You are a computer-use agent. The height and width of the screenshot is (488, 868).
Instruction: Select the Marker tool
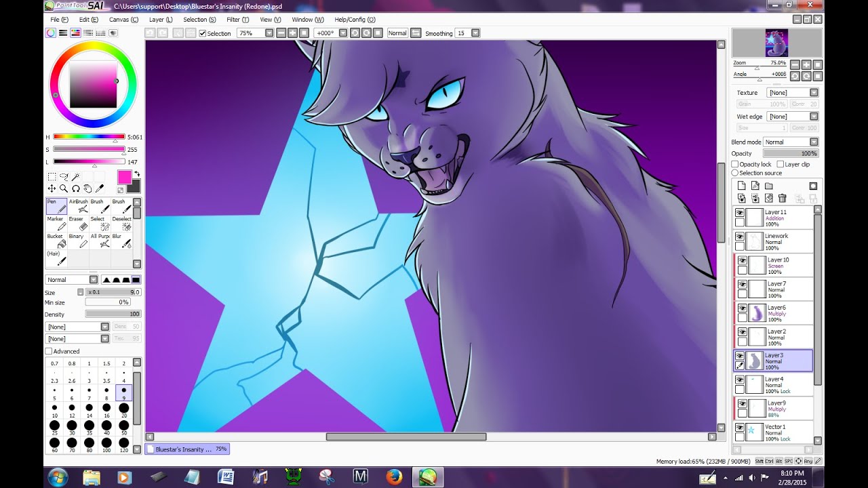pyautogui.click(x=56, y=224)
